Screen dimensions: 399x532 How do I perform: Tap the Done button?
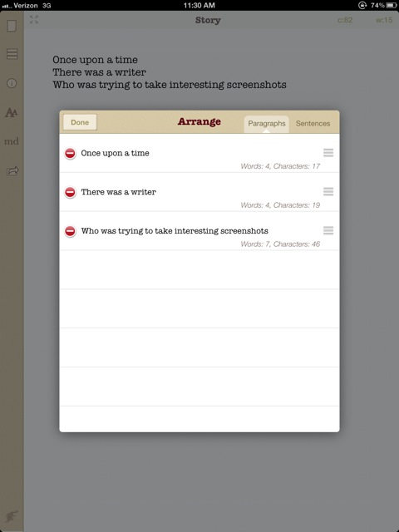tap(80, 122)
